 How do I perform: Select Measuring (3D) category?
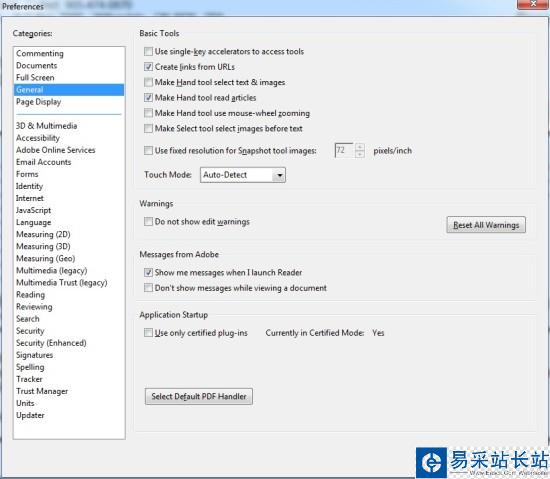[69, 246]
